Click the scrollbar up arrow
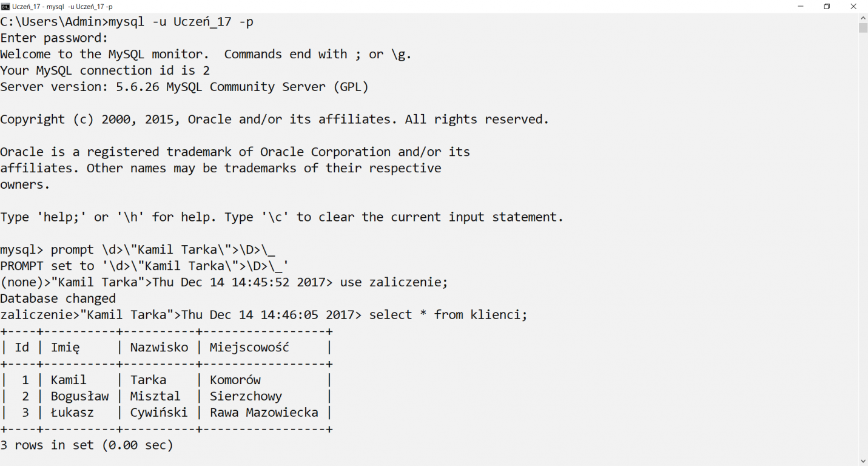This screenshot has height=466, width=868. (863, 18)
